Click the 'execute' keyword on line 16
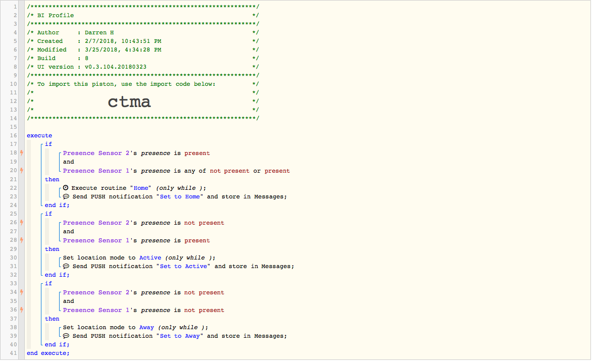Screen dimensions: 595x364 [x=39, y=135]
